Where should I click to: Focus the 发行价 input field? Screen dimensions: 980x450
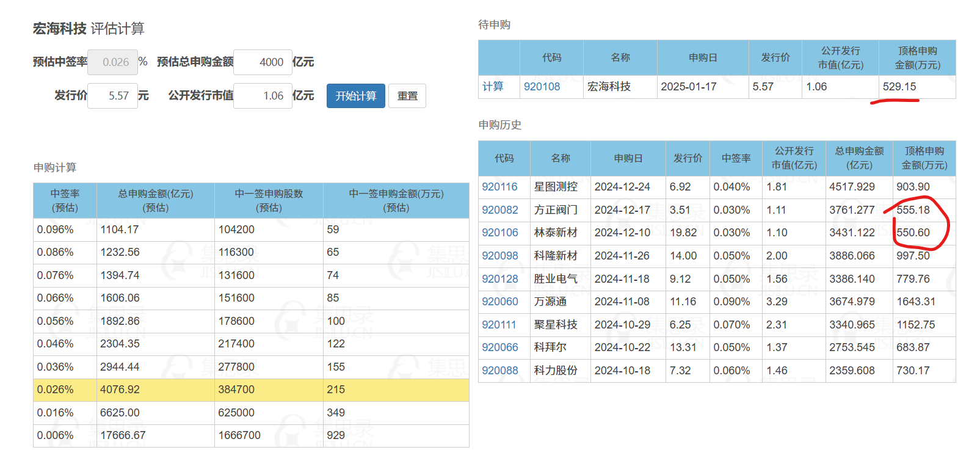(112, 96)
